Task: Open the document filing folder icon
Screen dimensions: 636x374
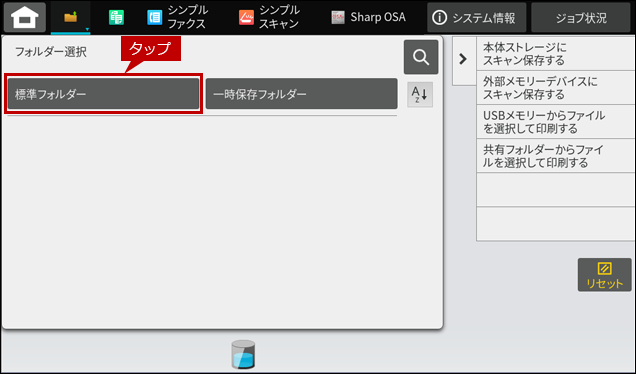Action: [x=71, y=17]
